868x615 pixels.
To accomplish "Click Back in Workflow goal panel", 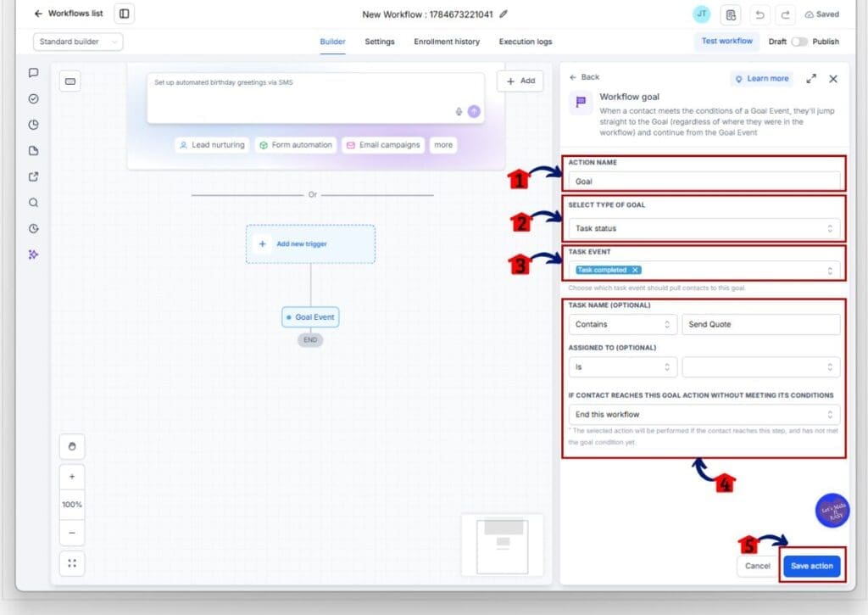I will [585, 77].
